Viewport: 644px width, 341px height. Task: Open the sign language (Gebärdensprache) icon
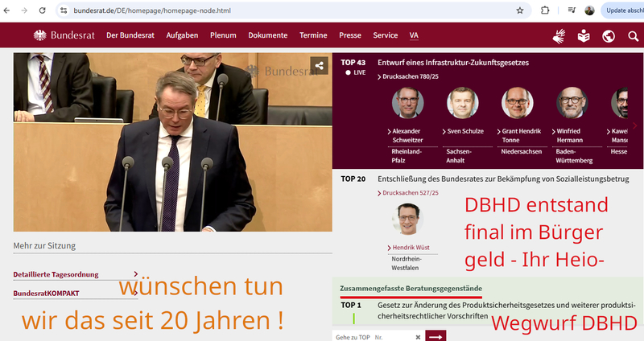point(559,35)
